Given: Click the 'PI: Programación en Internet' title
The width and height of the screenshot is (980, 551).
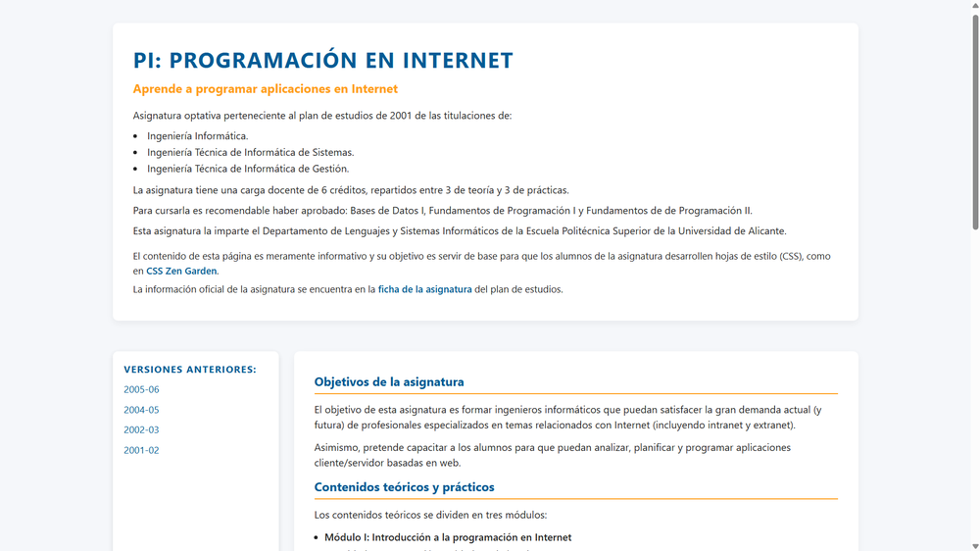Looking at the screenshot, I should (322, 60).
